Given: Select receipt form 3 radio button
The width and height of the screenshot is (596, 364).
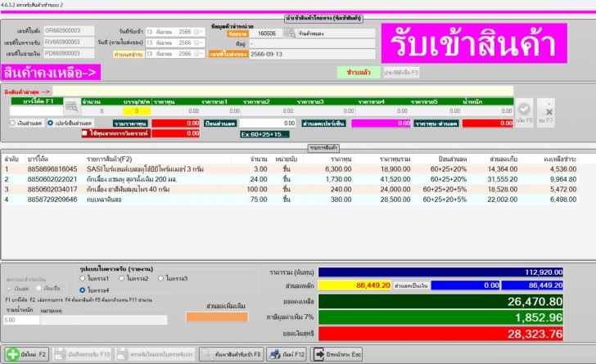Looking at the screenshot, I should coord(160,278).
